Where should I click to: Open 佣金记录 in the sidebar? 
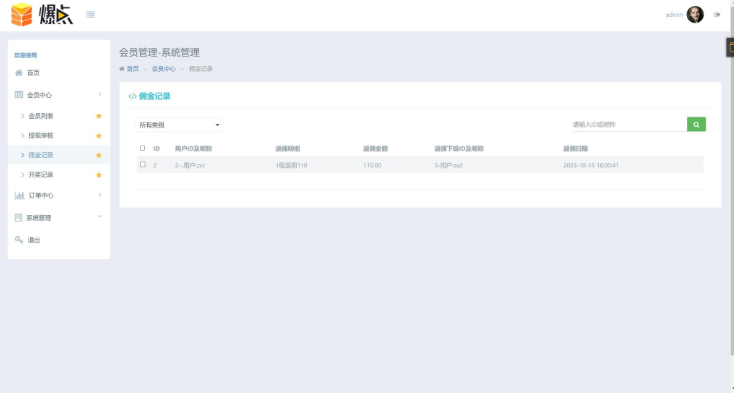[x=41, y=155]
